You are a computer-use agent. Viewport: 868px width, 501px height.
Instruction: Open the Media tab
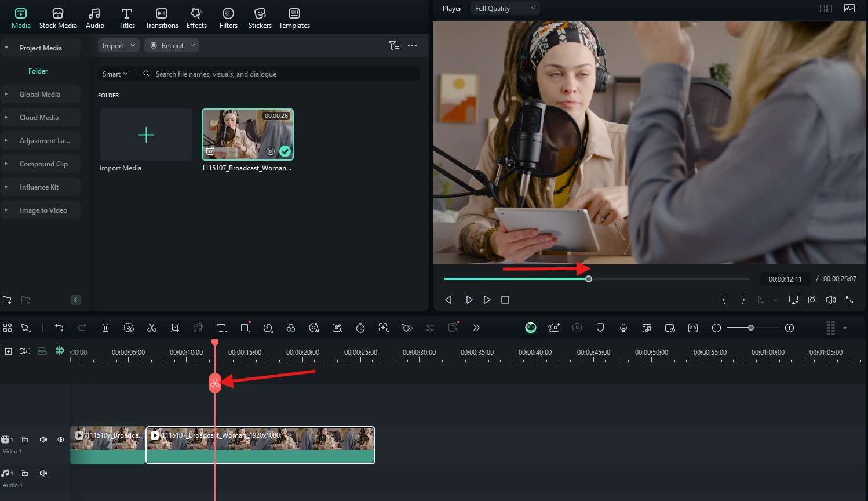click(21, 18)
